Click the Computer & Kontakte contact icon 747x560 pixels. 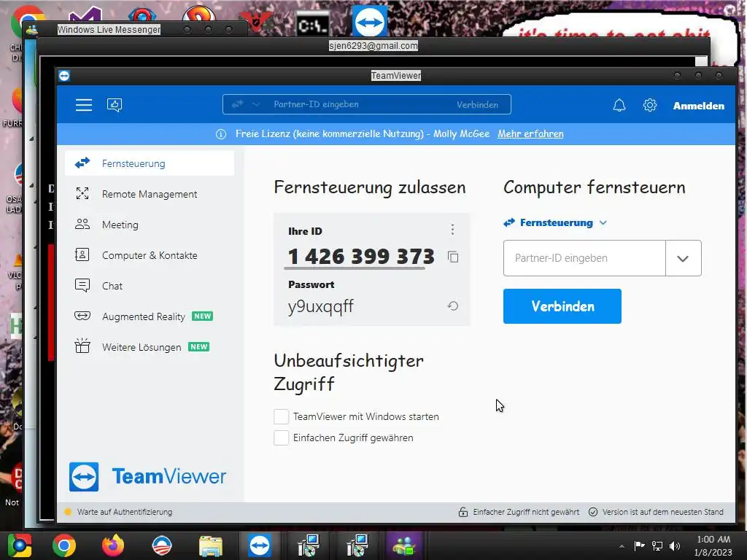point(82,254)
